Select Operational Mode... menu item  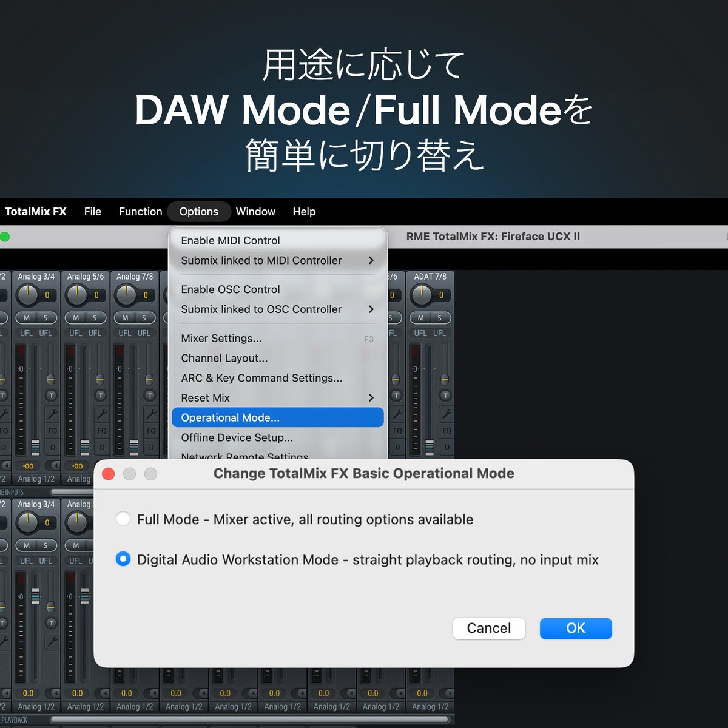[x=278, y=417]
